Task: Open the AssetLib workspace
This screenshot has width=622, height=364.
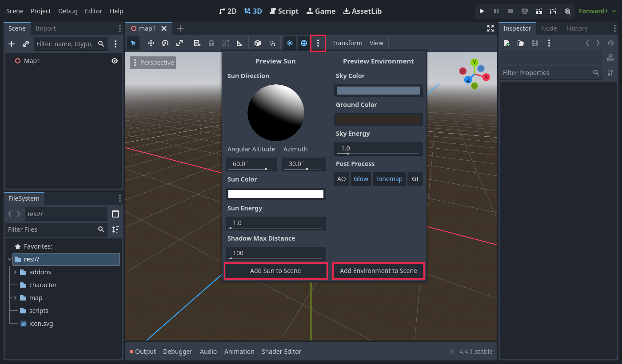Action: pos(362,11)
